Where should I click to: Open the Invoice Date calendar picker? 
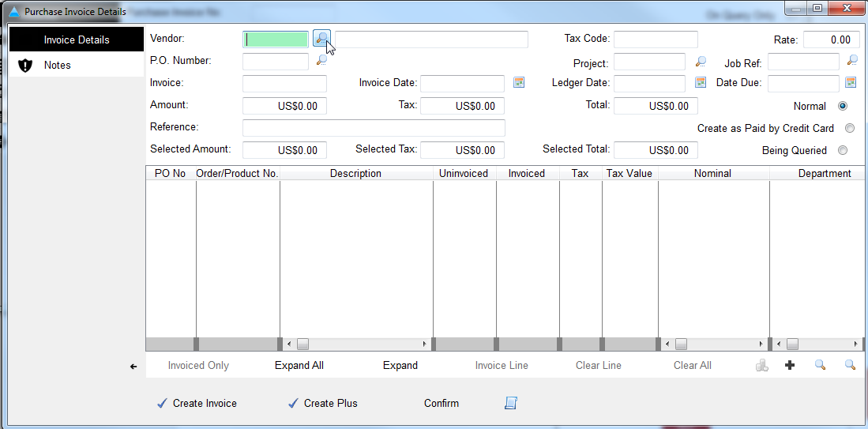pyautogui.click(x=519, y=82)
